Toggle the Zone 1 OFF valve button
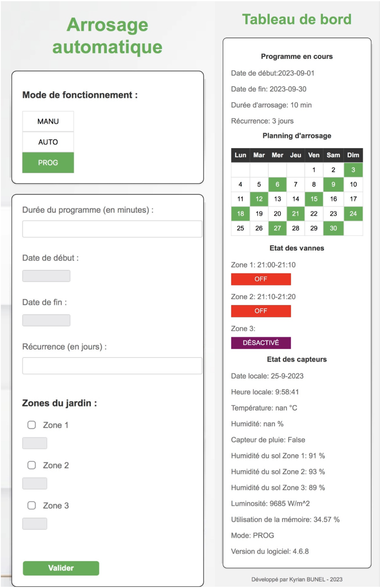 click(x=261, y=279)
